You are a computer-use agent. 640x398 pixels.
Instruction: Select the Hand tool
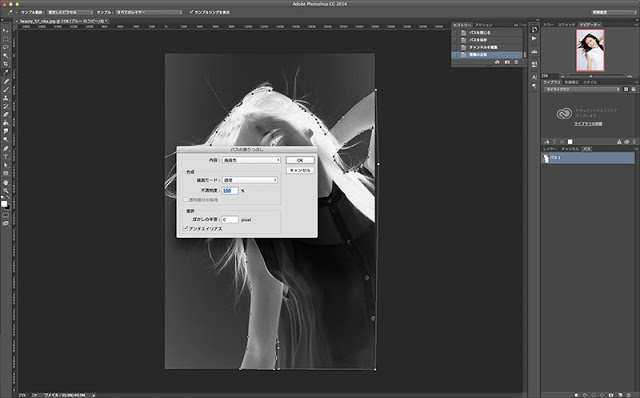pos(6,182)
